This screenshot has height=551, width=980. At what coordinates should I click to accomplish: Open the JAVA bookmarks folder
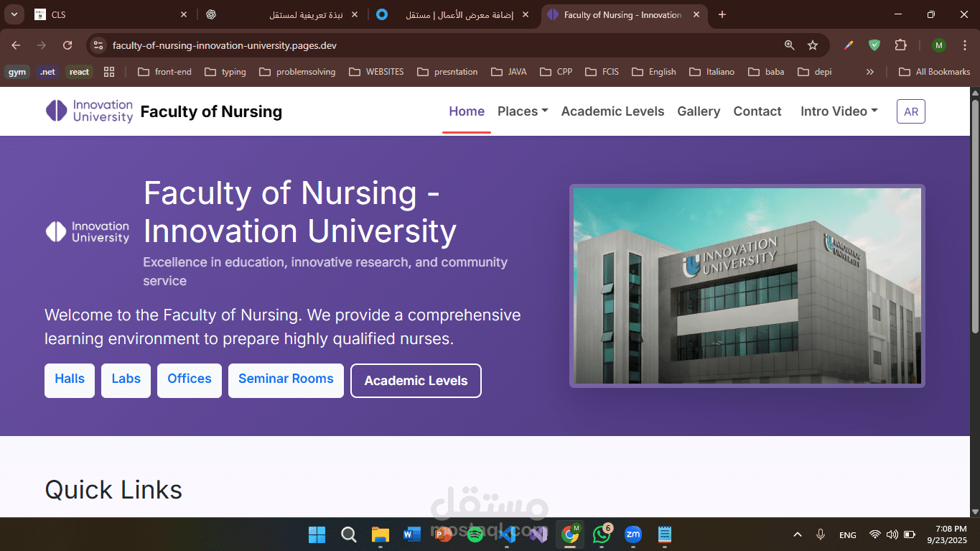509,72
